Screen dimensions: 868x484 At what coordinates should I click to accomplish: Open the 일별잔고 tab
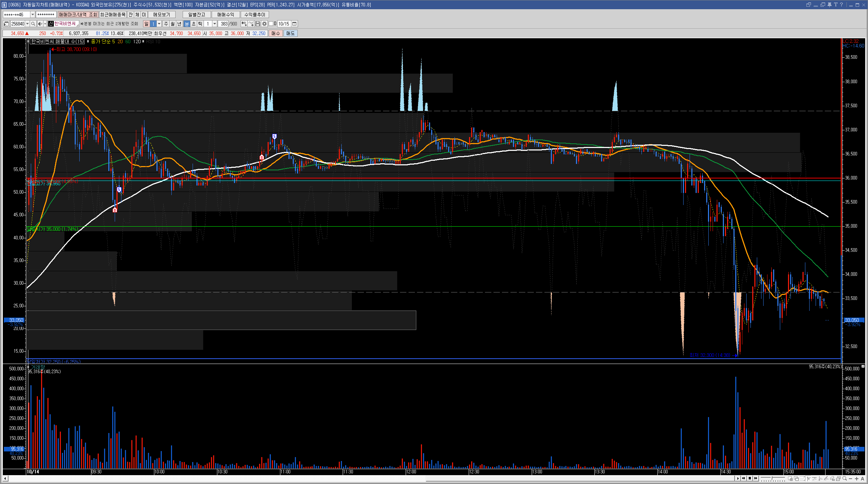pyautogui.click(x=196, y=15)
